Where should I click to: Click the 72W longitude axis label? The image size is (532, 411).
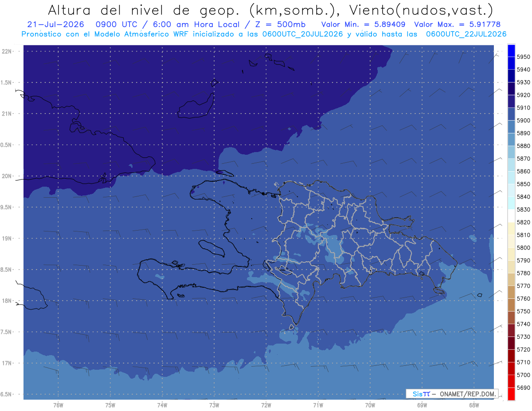266,405
